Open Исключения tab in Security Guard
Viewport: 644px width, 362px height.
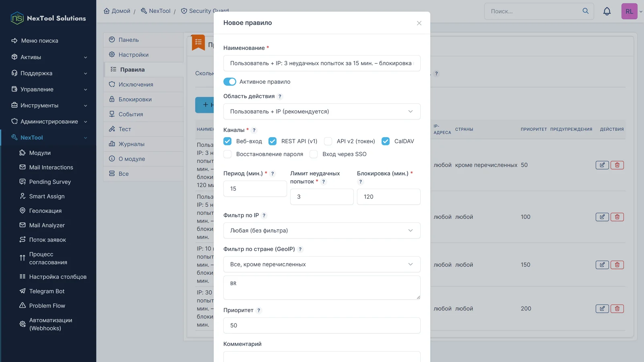click(x=144, y=84)
